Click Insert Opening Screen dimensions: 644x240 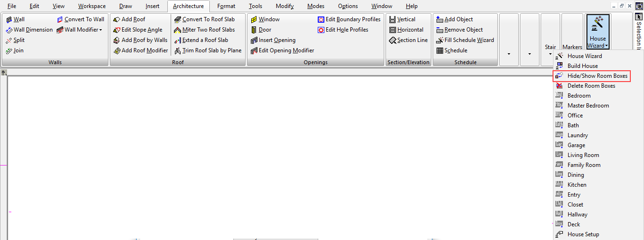[273, 40]
